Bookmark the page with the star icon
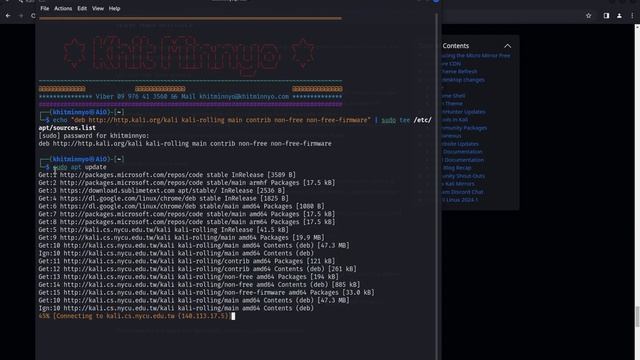 click(589, 16)
